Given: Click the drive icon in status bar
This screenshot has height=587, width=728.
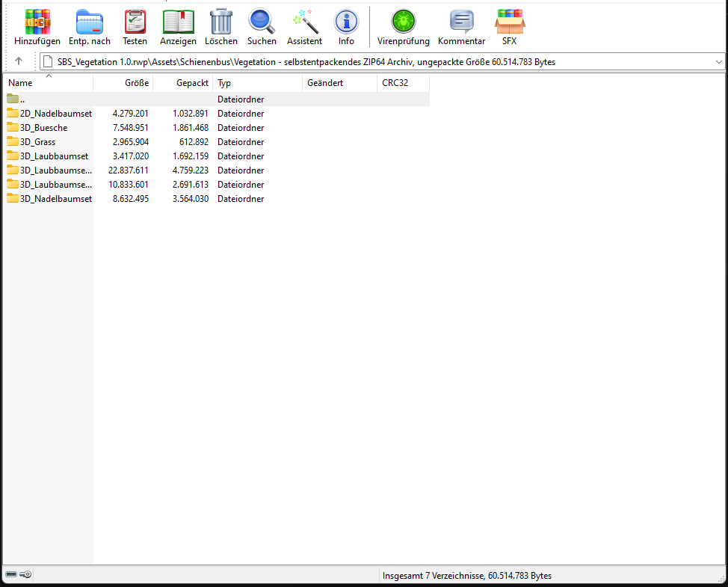Looking at the screenshot, I should pos(11,574).
